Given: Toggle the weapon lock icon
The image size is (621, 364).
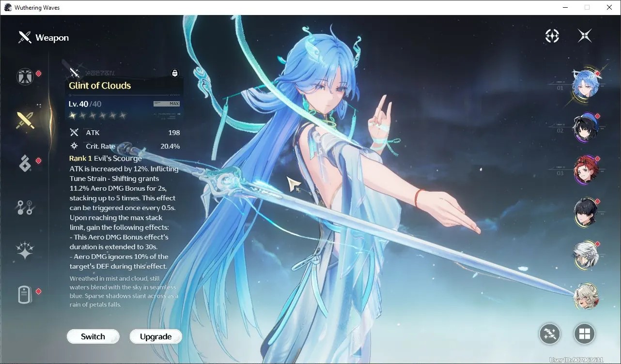Looking at the screenshot, I should tap(175, 73).
